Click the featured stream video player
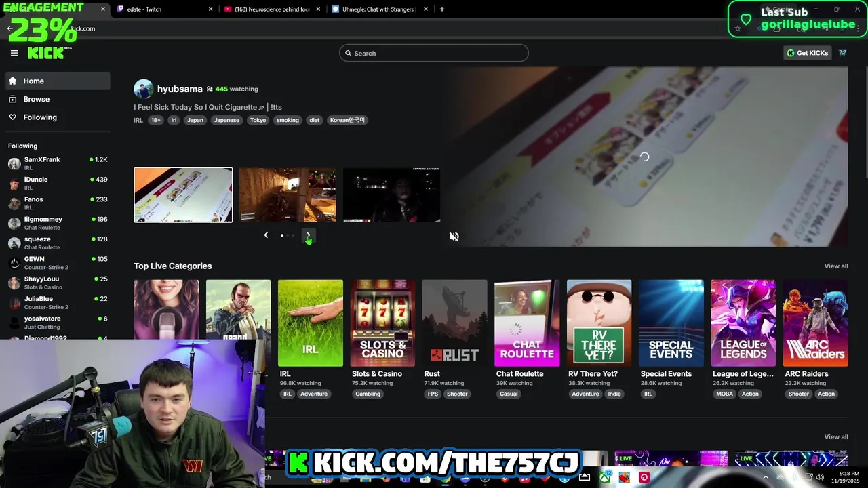This screenshot has height=488, width=868. pos(644,157)
